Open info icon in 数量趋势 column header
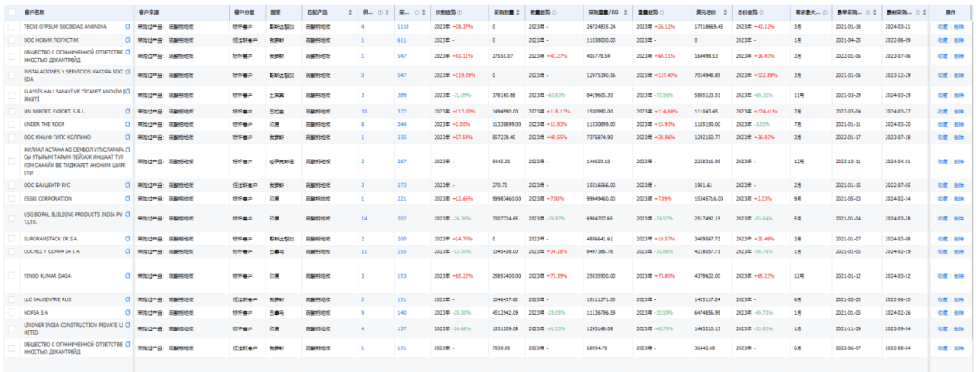This screenshot has height=372, width=980. point(554,12)
